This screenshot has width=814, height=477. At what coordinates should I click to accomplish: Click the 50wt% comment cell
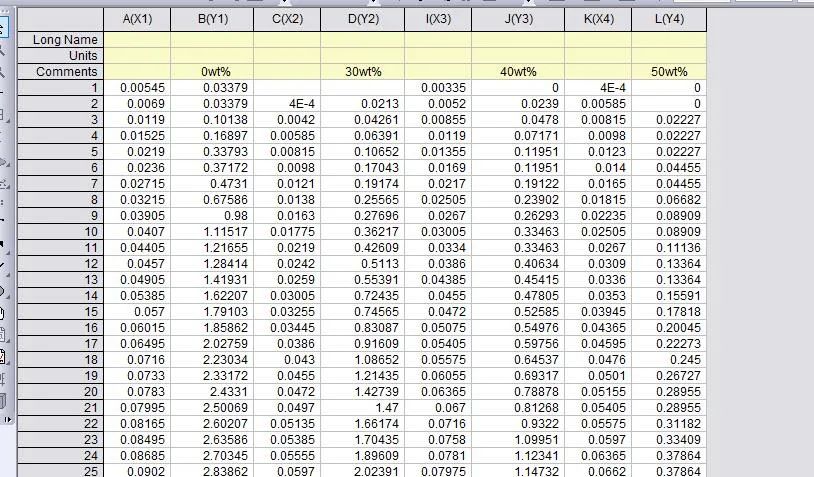pos(669,72)
